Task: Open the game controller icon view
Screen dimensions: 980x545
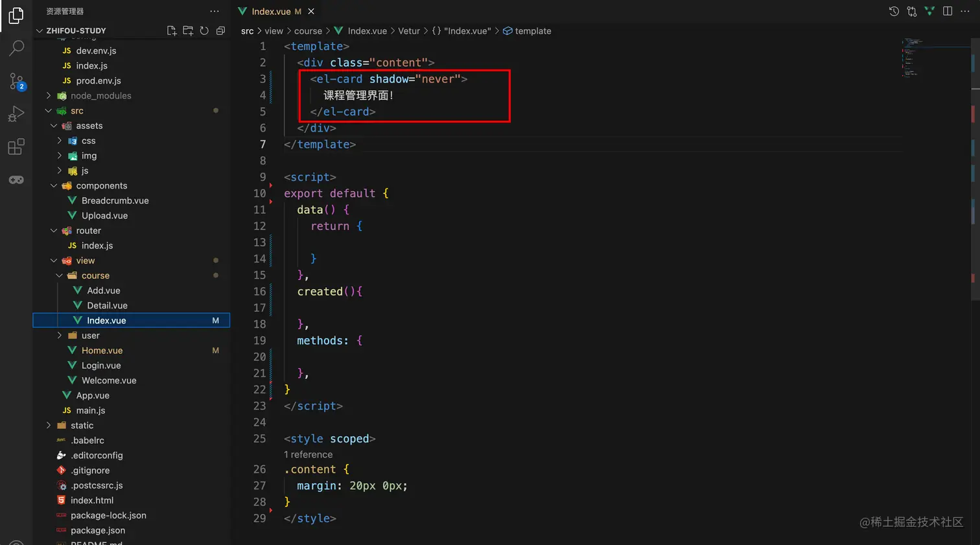Action: [x=16, y=180]
